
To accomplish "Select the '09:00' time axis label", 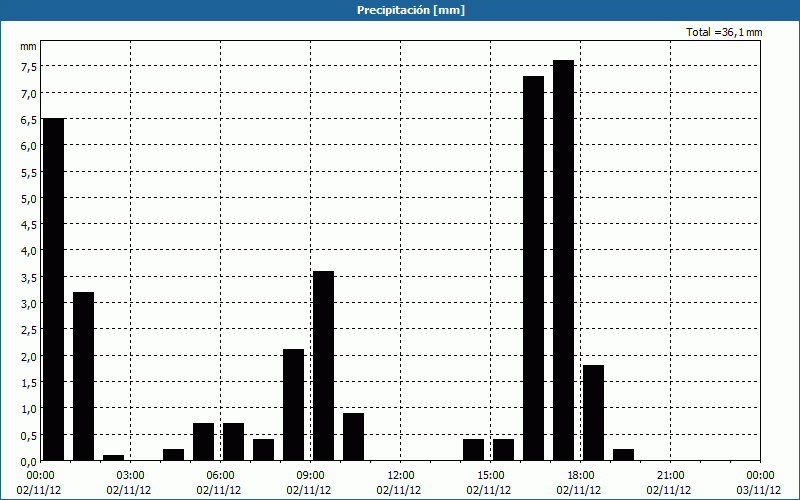I will (x=310, y=476).
